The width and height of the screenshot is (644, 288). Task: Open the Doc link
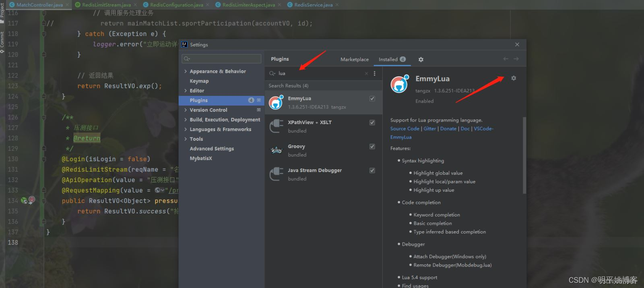[x=465, y=128]
